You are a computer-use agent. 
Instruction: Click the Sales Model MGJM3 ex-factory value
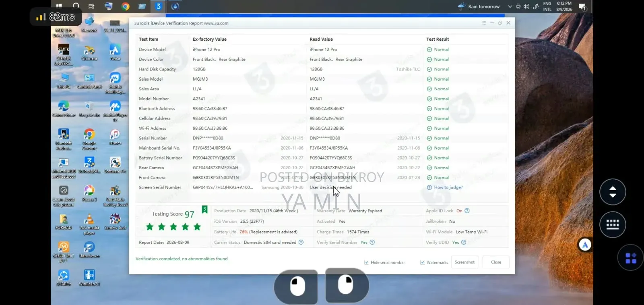click(x=200, y=79)
